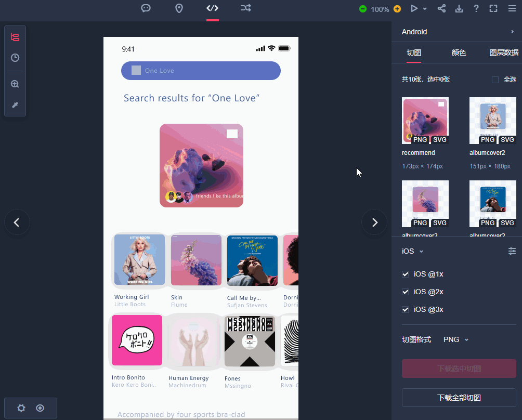Click the white square on recommended album
Image resolution: width=522 pixels, height=420 pixels.
232,134
